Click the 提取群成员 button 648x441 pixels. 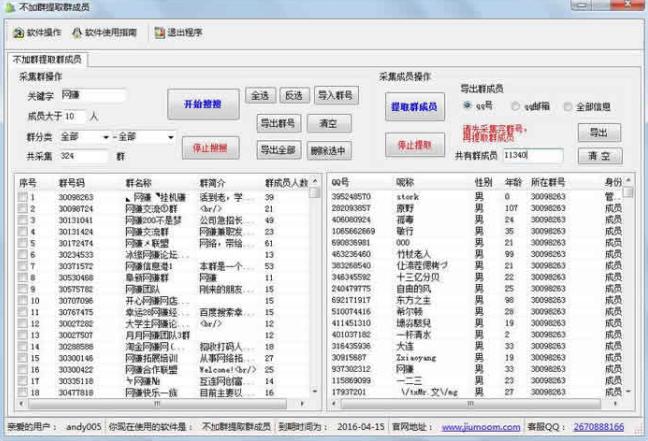click(x=415, y=107)
